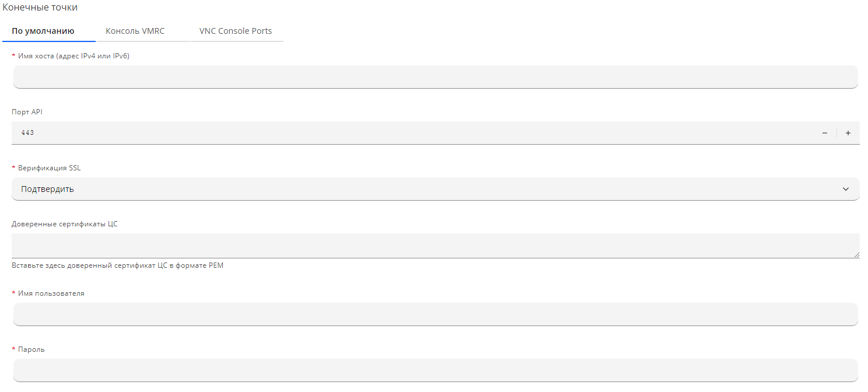Focus the Пароль input field
This screenshot has width=868, height=392.
coord(435,370)
